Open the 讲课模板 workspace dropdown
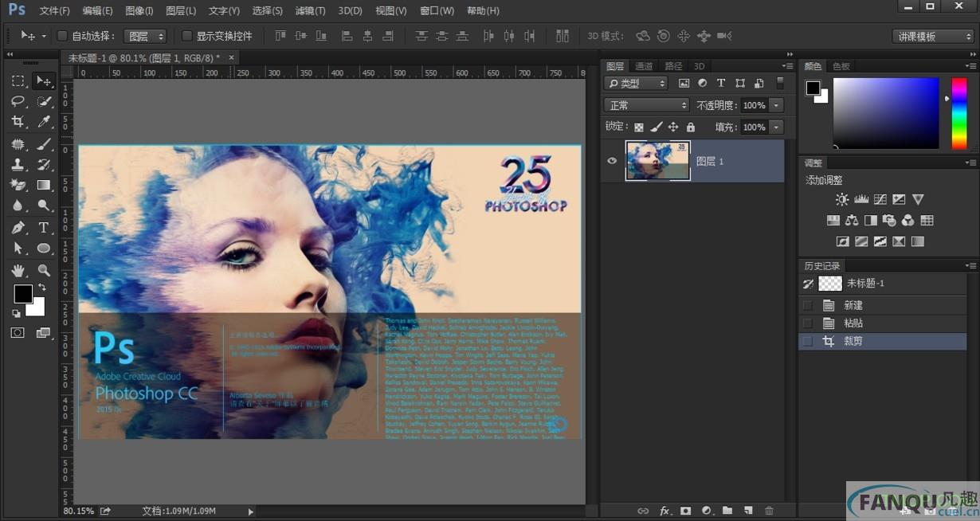 (934, 37)
